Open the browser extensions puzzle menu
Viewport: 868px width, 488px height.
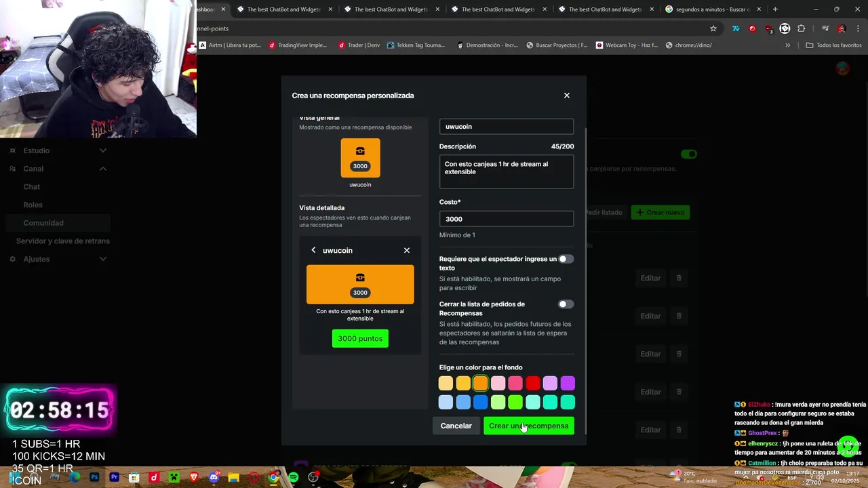pos(801,28)
